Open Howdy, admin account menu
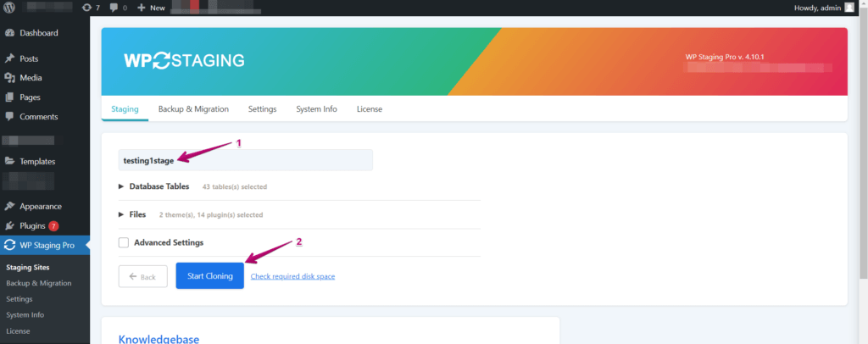This screenshot has height=344, width=868. tap(824, 8)
